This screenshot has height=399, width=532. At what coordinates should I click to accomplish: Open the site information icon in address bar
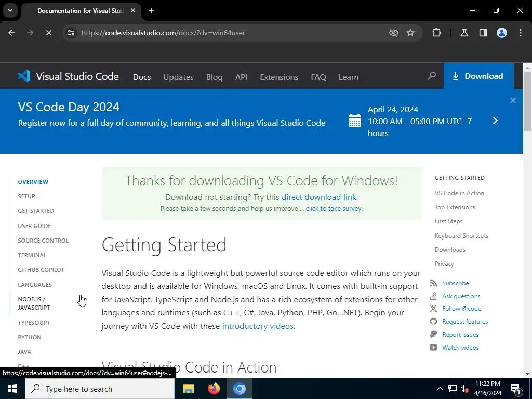pyautogui.click(x=71, y=33)
